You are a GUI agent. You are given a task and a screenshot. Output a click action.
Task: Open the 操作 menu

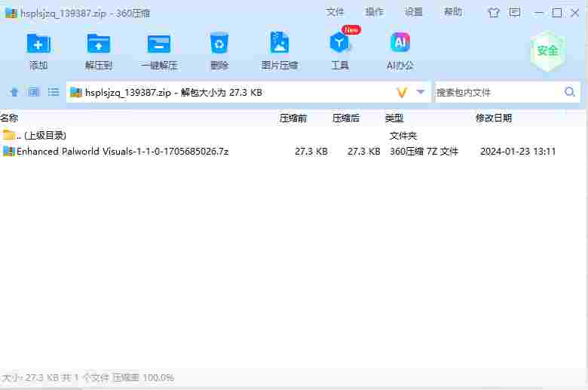click(x=374, y=12)
